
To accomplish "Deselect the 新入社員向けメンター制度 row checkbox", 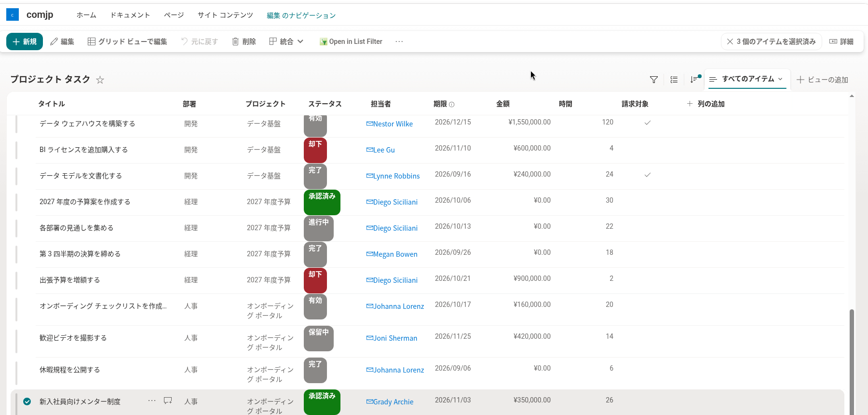I will click(27, 401).
